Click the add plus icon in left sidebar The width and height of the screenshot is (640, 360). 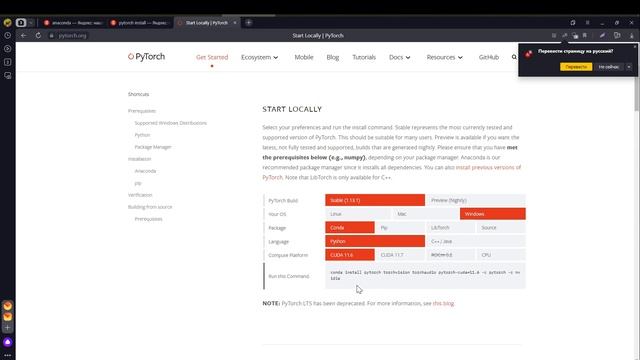(x=7, y=327)
